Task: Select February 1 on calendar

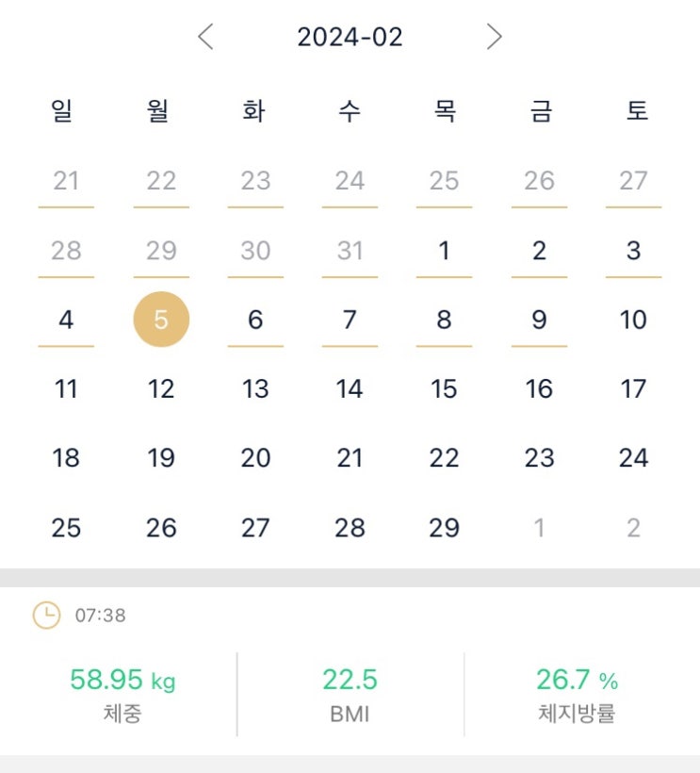Action: click(444, 251)
